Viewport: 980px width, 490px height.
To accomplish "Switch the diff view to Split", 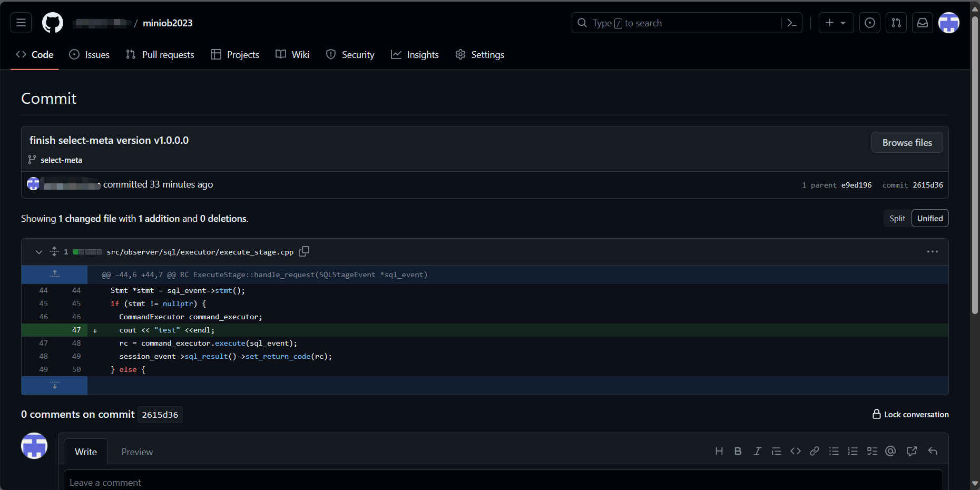I will (897, 218).
